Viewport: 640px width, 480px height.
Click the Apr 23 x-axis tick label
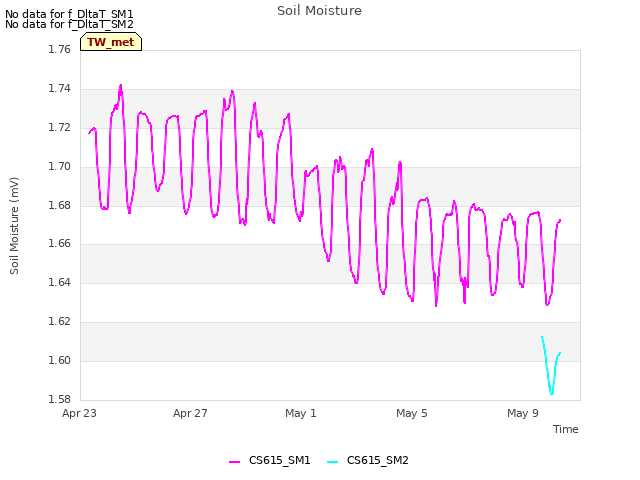79,413
